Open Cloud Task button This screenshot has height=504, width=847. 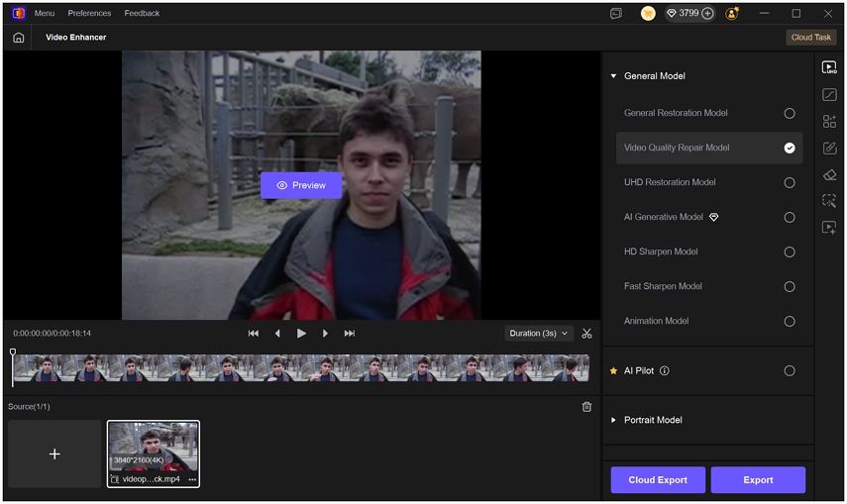pyautogui.click(x=810, y=38)
